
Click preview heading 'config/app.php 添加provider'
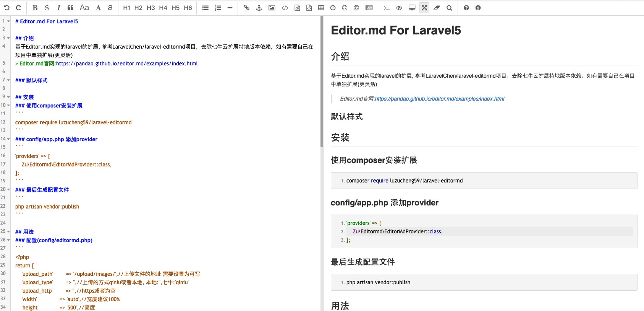385,203
